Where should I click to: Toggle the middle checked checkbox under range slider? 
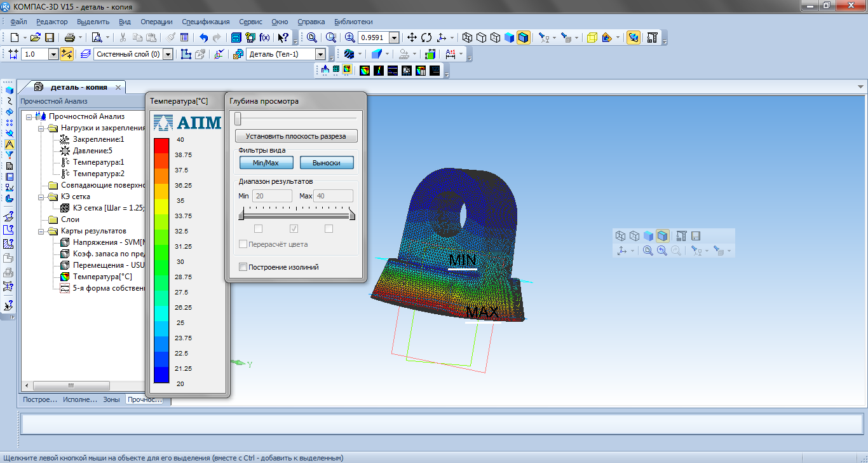[294, 228]
